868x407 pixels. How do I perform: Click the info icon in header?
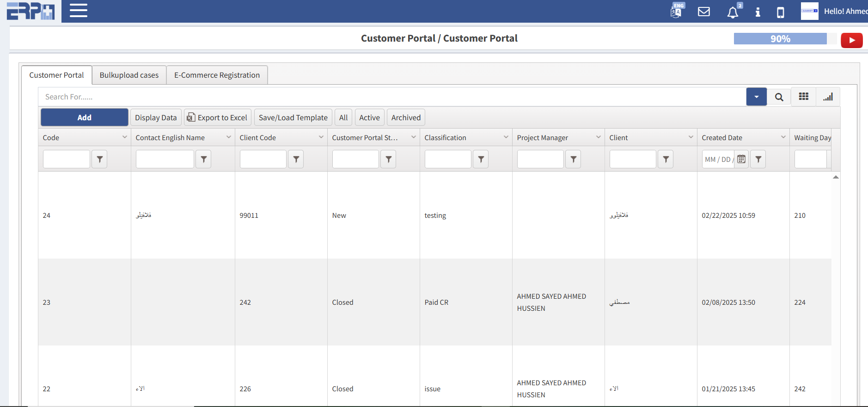pos(758,12)
